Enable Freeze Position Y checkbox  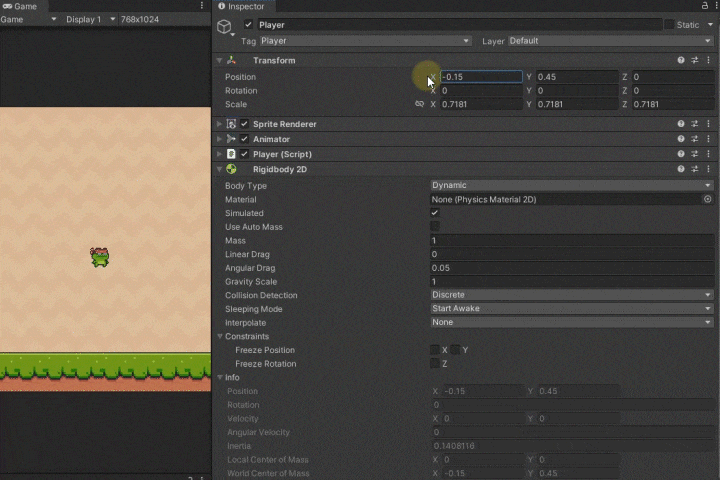[455, 350]
